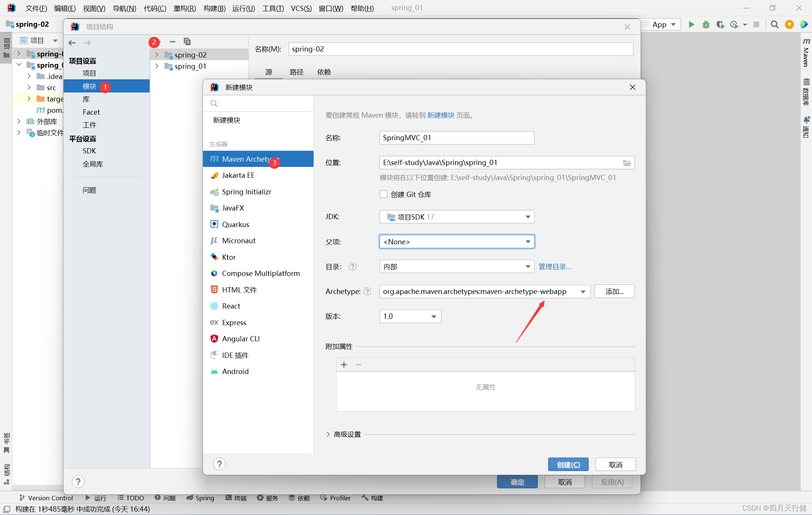
Task: Open the Build menu
Action: (214, 8)
